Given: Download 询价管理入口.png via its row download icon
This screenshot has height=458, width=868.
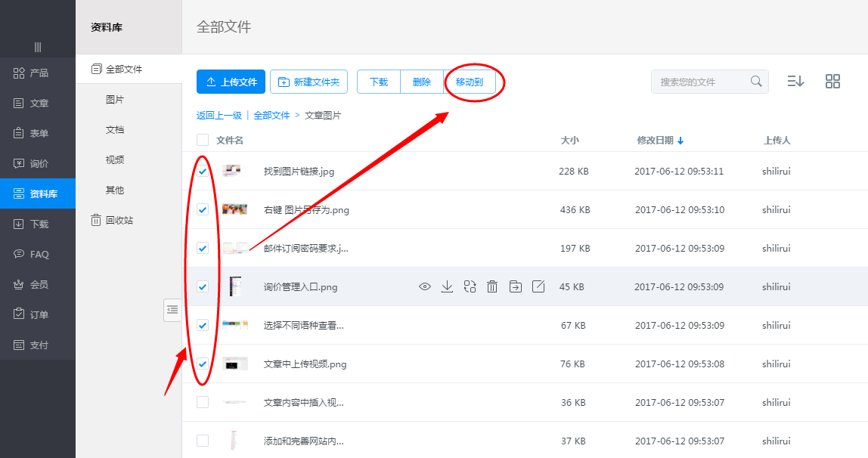Looking at the screenshot, I should (447, 286).
